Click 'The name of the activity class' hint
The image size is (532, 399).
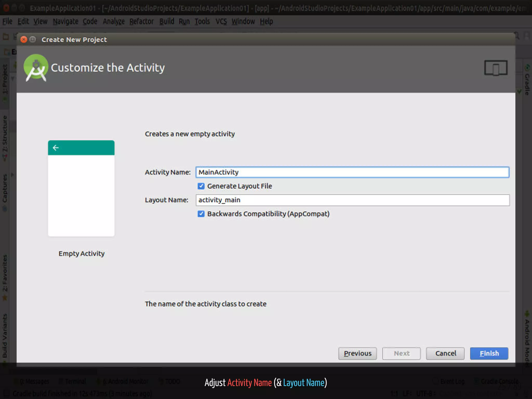coord(205,304)
